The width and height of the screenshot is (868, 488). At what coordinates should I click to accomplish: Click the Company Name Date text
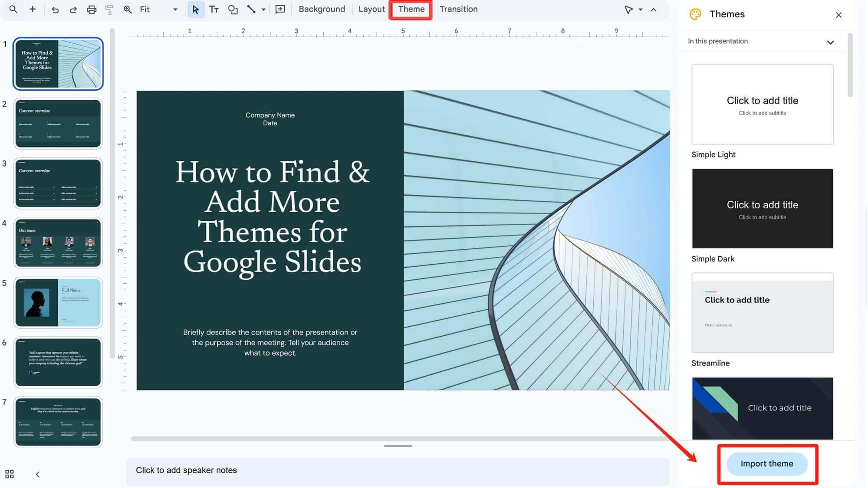pos(270,119)
